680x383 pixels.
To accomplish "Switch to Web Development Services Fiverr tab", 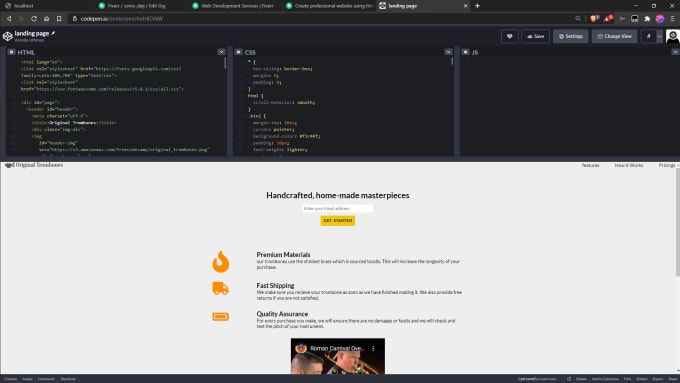I will point(235,6).
